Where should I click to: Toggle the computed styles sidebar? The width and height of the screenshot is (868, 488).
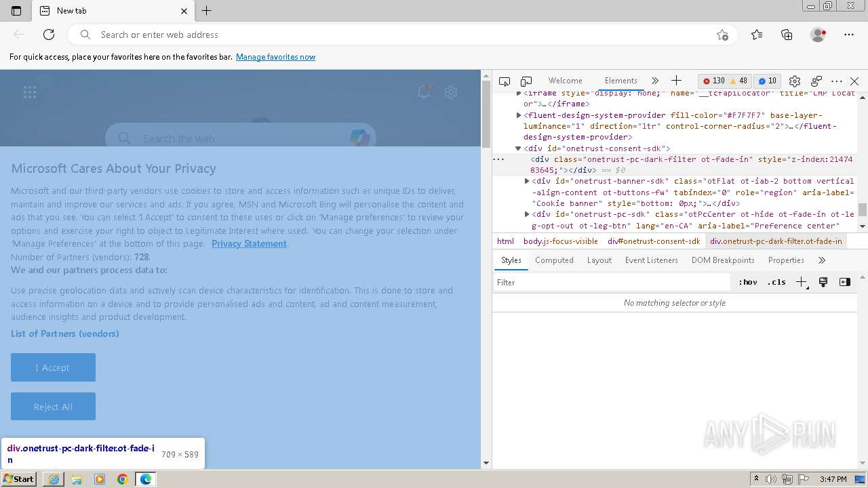(845, 283)
